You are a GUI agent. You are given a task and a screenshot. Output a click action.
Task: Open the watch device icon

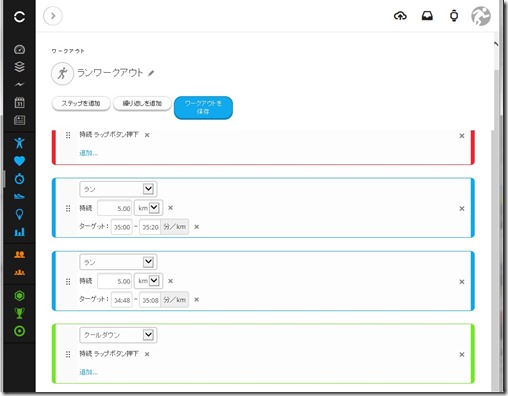coord(454,16)
